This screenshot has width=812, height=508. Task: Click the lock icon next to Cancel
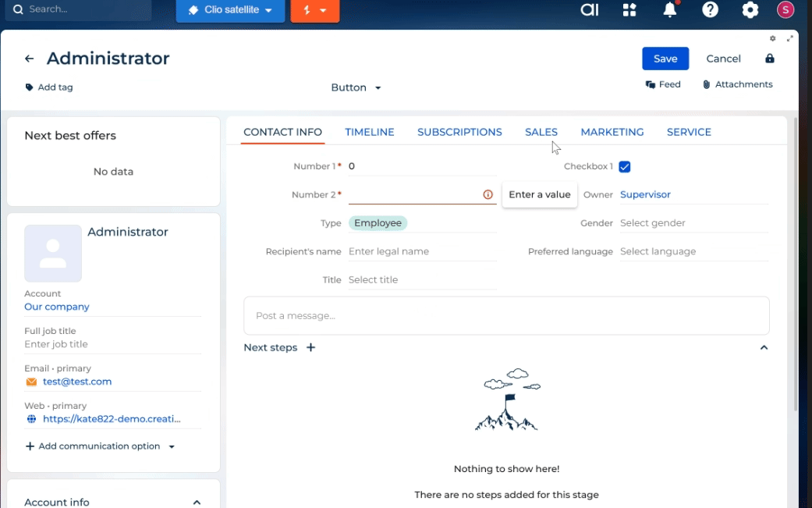point(770,59)
